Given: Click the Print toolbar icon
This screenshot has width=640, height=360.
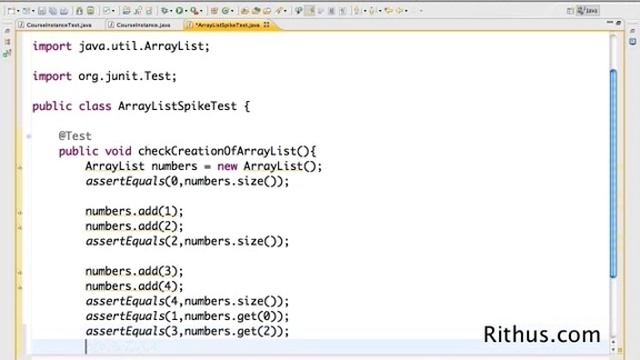Looking at the screenshot, I should click(64, 11).
